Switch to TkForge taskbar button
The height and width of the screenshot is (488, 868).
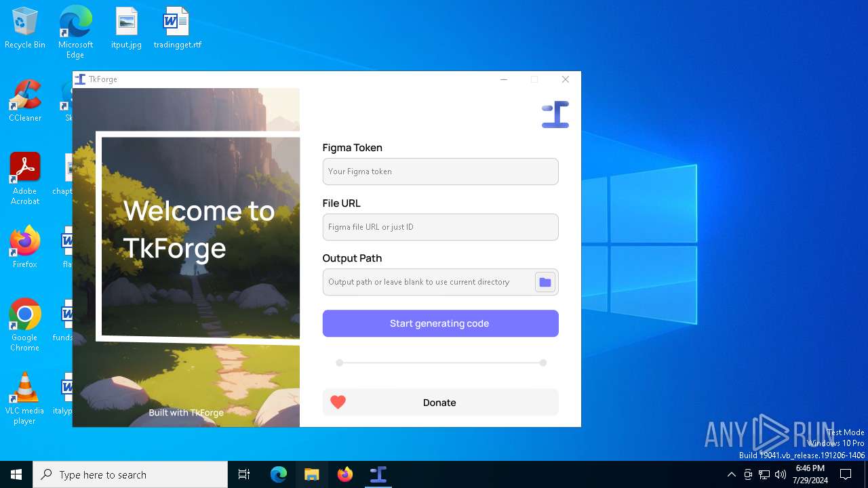pos(378,474)
